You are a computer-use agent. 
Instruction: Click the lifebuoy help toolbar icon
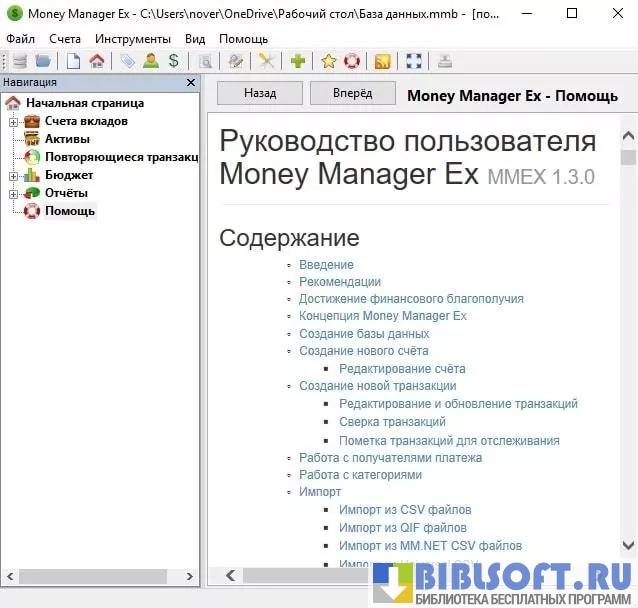tap(351, 61)
